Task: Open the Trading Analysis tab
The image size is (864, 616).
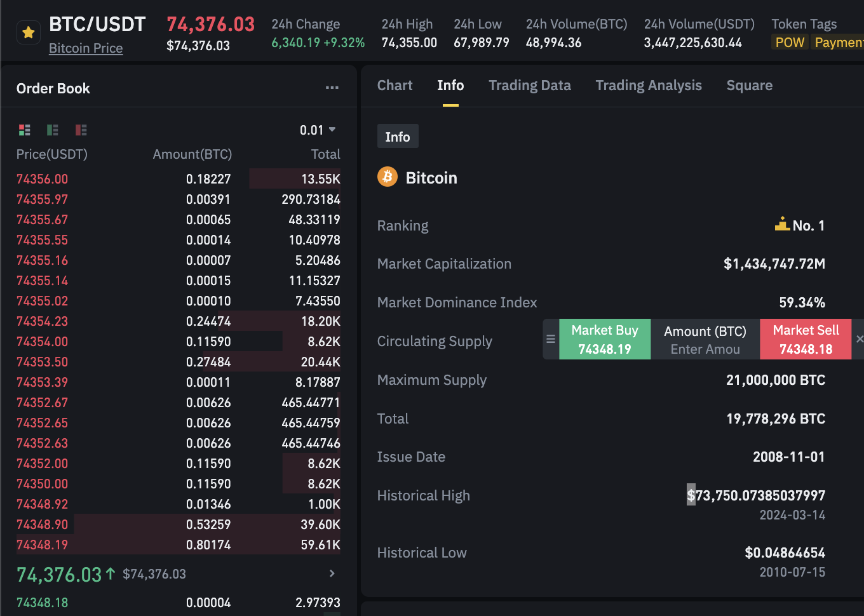Action: pyautogui.click(x=649, y=85)
